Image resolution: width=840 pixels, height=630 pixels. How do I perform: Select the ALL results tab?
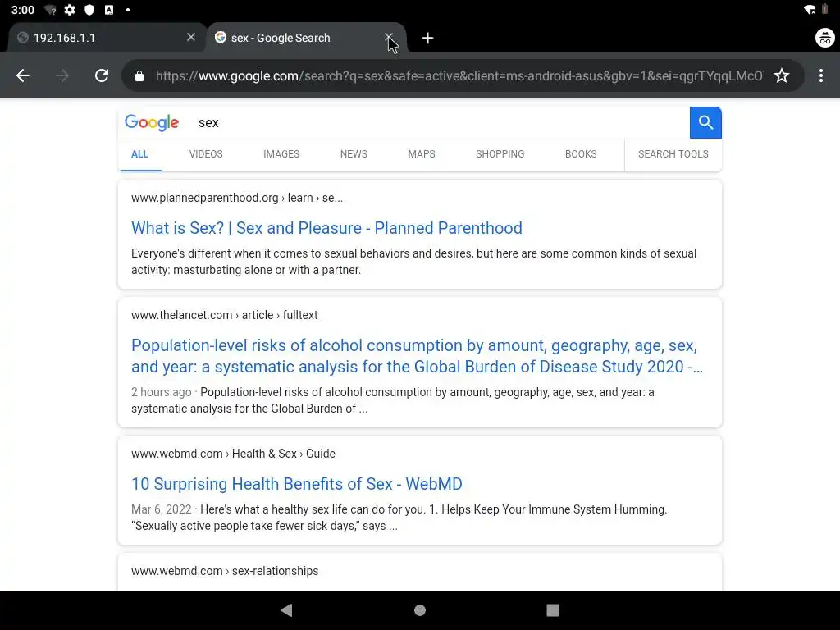click(139, 154)
